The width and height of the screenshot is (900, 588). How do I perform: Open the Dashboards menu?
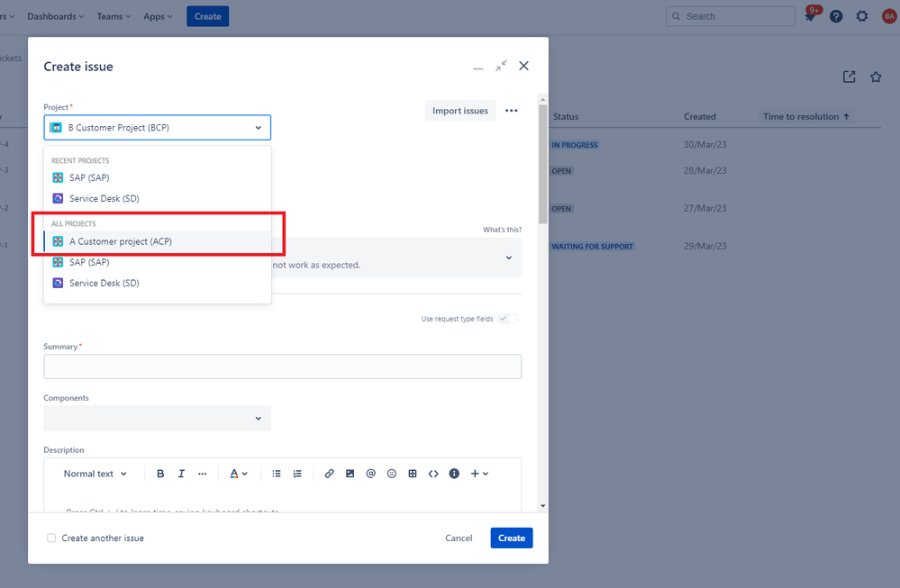(x=56, y=16)
